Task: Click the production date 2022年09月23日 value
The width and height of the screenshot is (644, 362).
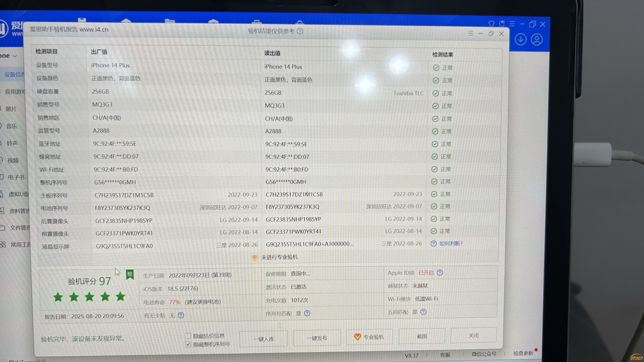Action: coord(200,275)
